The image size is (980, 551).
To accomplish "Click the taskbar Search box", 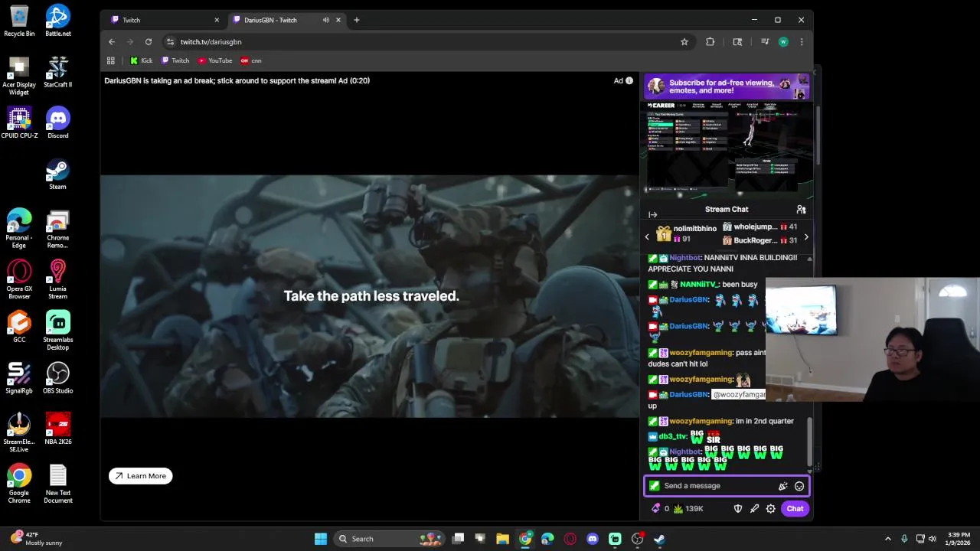I will 389,539.
